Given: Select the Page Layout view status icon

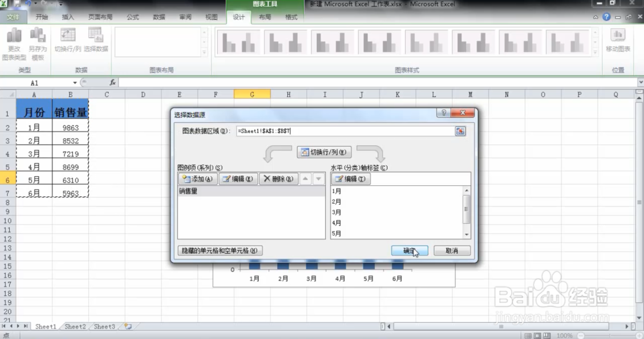Looking at the screenshot, I should click(537, 336).
